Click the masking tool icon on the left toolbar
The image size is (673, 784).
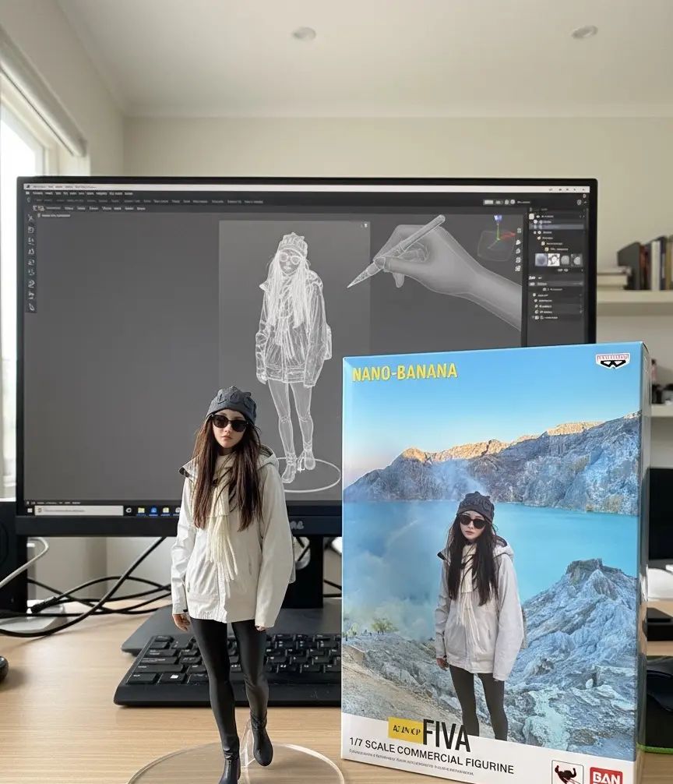30,261
